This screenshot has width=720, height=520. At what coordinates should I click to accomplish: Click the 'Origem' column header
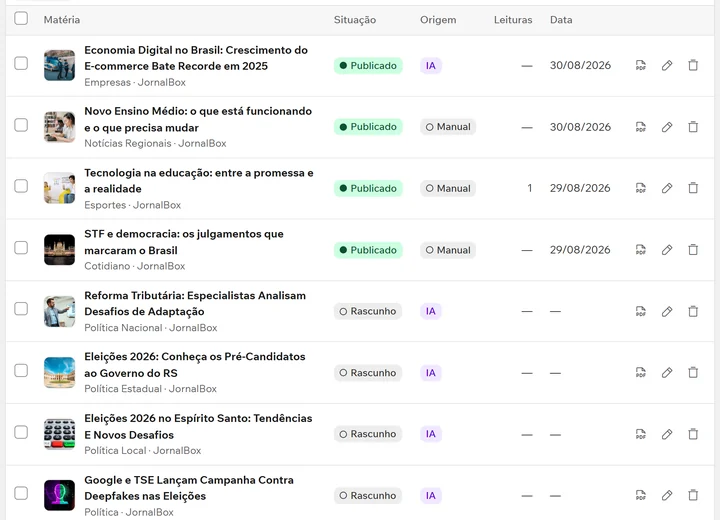[x=438, y=20]
